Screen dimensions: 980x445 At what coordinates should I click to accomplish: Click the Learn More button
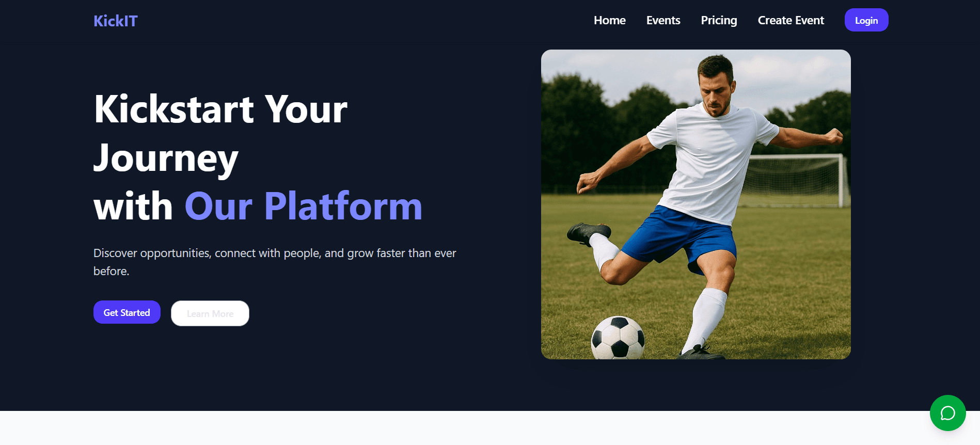pos(210,313)
